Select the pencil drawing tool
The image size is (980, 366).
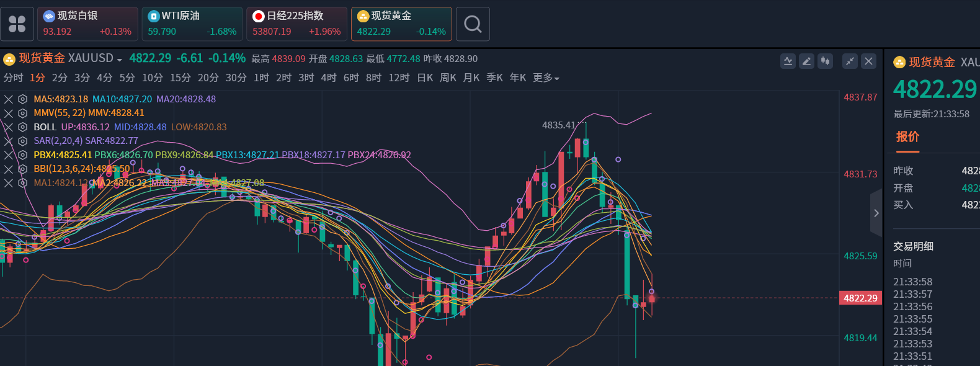point(806,61)
